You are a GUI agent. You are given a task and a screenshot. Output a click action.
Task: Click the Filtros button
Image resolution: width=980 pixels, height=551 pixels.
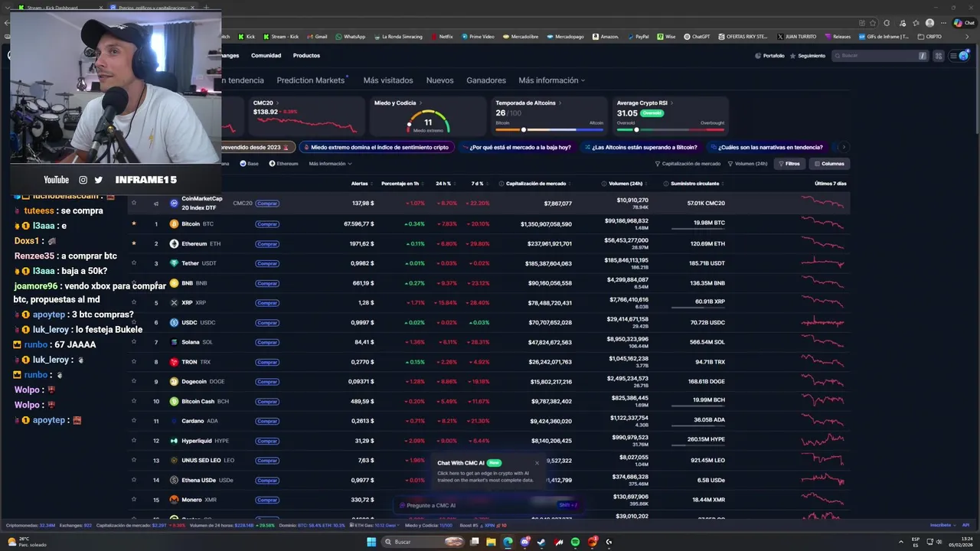789,164
